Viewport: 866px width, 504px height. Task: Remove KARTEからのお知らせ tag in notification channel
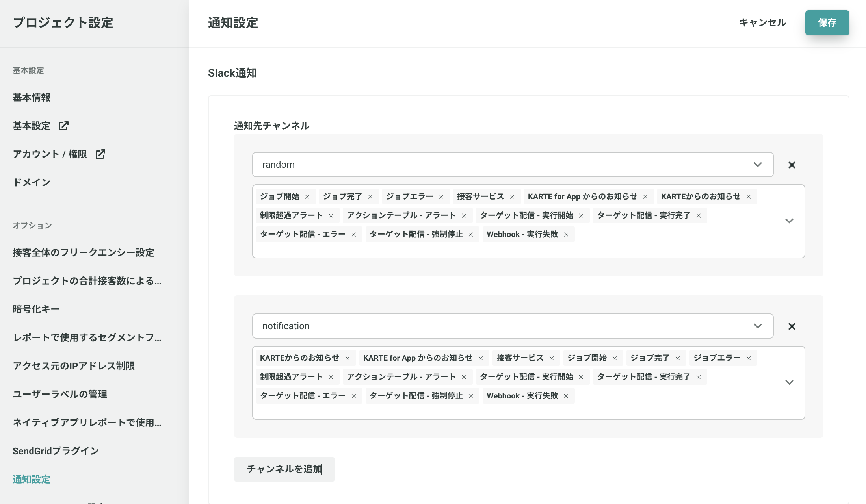(348, 358)
